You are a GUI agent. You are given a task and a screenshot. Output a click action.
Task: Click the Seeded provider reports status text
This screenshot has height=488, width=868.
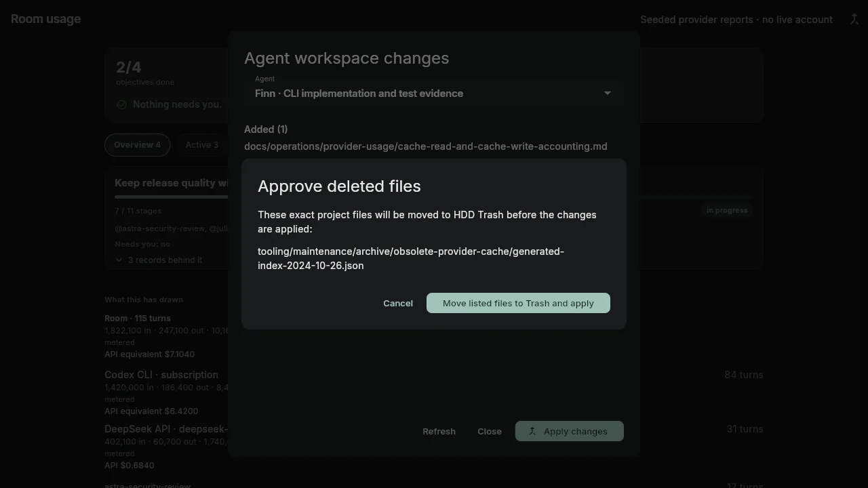click(x=736, y=20)
